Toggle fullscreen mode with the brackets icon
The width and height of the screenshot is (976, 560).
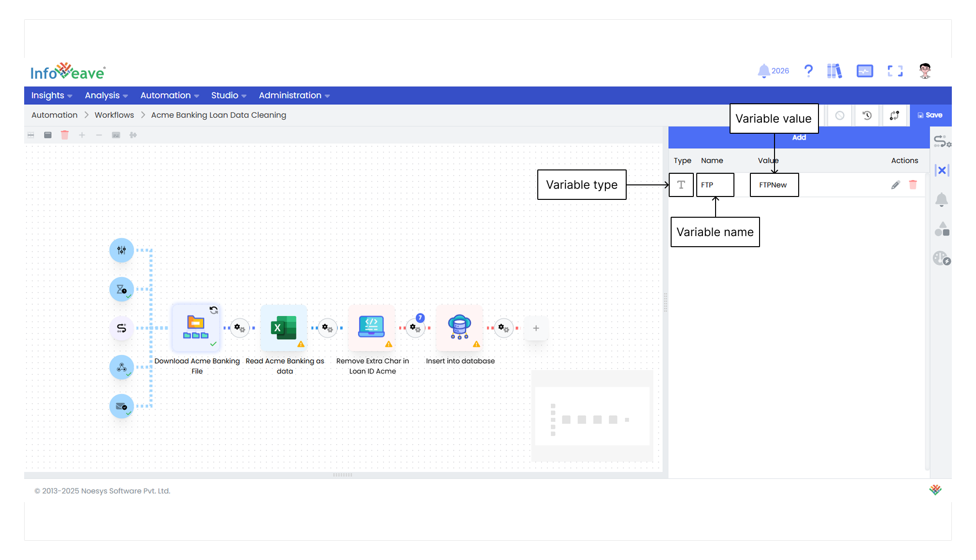895,71
